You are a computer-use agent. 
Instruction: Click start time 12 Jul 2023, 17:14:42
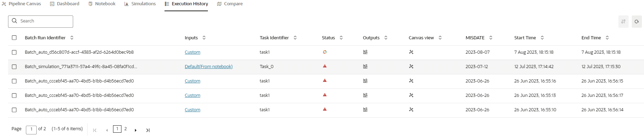534,67
